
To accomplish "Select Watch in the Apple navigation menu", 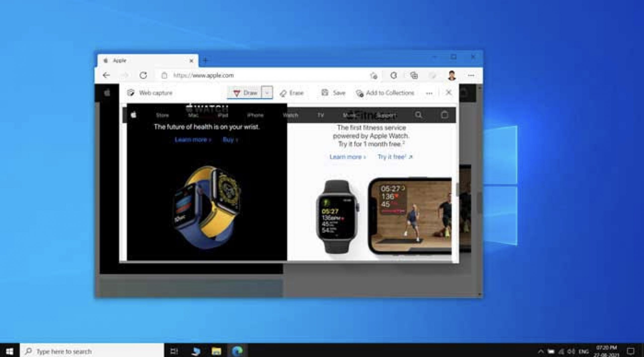I will (291, 115).
